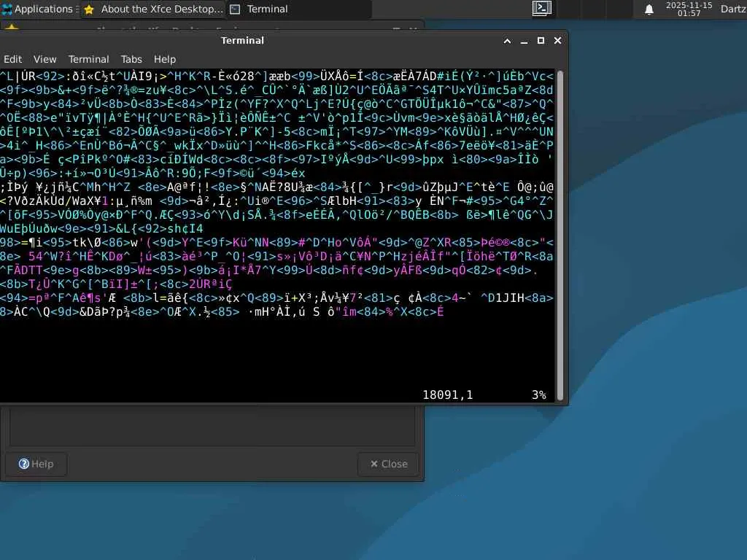Open the Help menu in Terminal
The width and height of the screenshot is (747, 560).
(165, 59)
